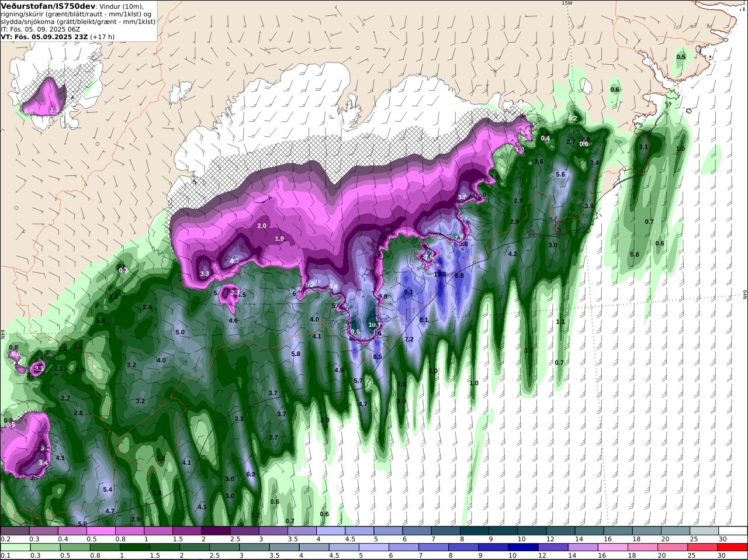
Task: Click the 11.3 precipitation value on the map
Action: coord(440,274)
